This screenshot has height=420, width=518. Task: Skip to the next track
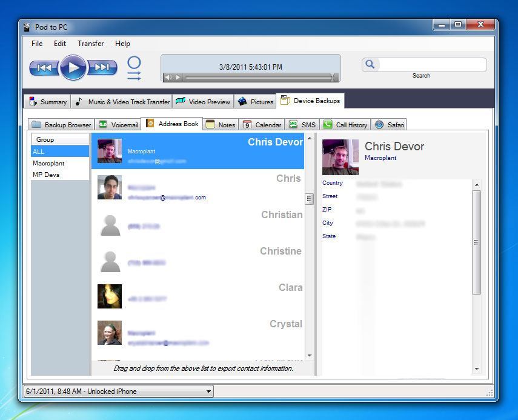point(102,68)
